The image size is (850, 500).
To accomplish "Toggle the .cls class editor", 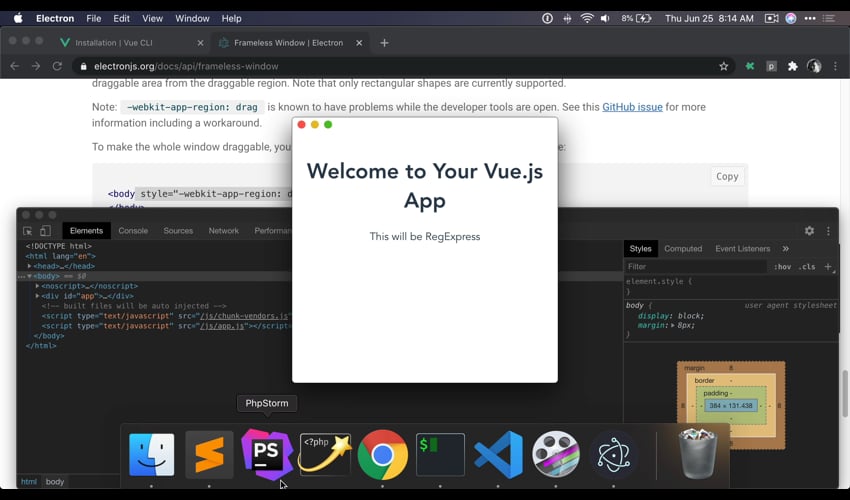I will pos(807,267).
